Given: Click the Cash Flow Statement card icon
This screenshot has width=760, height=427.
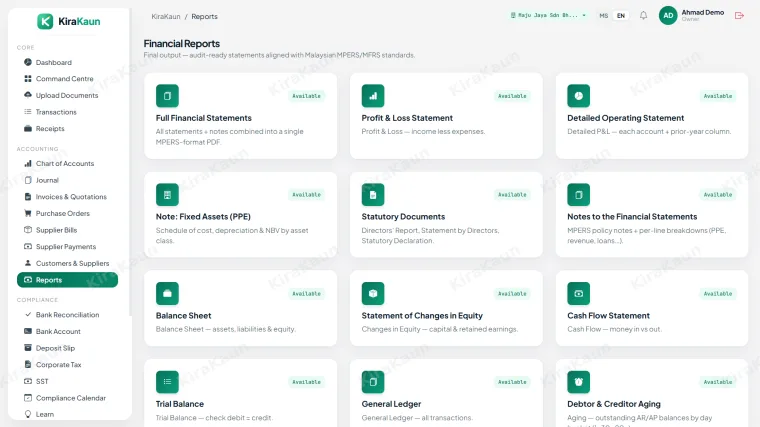Looking at the screenshot, I should click(579, 293).
